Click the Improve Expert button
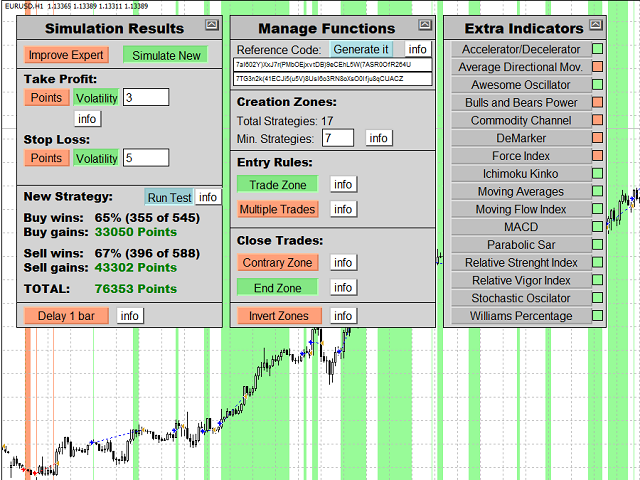The height and width of the screenshot is (480, 640). click(66, 55)
